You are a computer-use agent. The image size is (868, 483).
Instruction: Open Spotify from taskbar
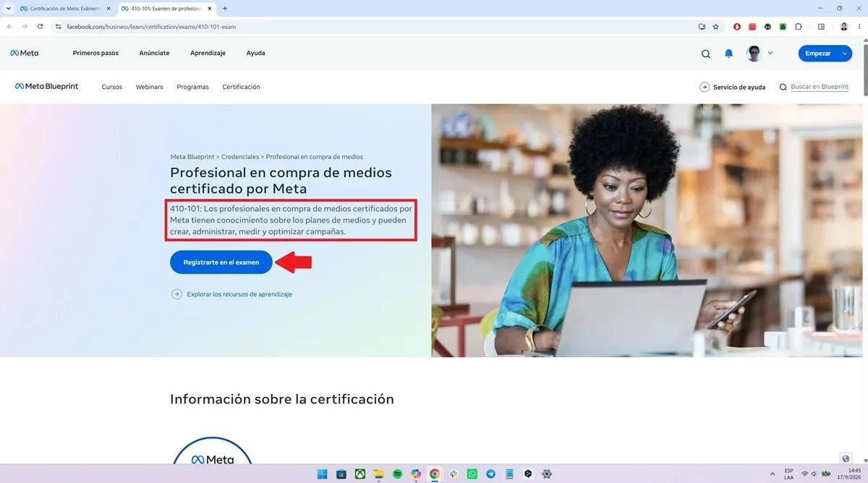(x=397, y=474)
